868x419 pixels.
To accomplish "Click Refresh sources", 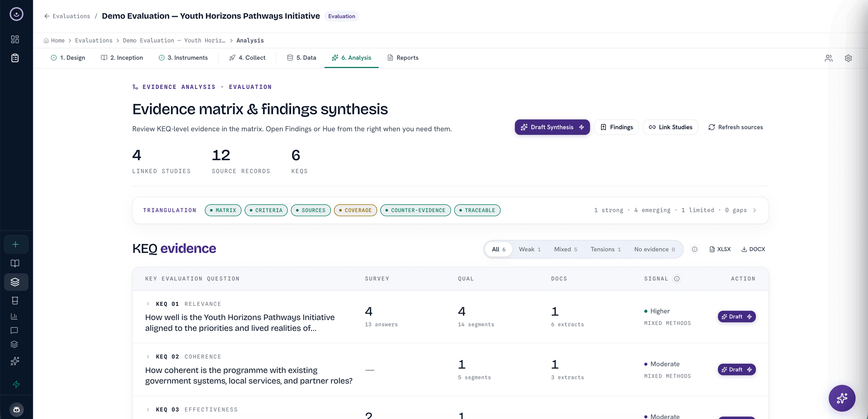I will (735, 127).
